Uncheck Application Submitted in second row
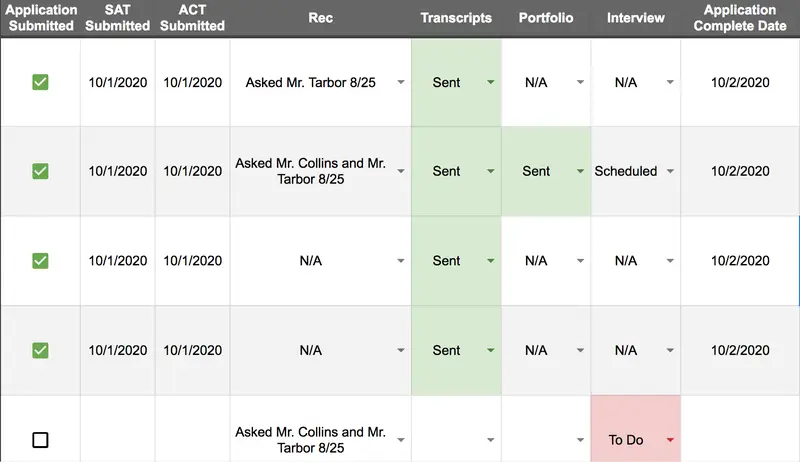 point(40,171)
